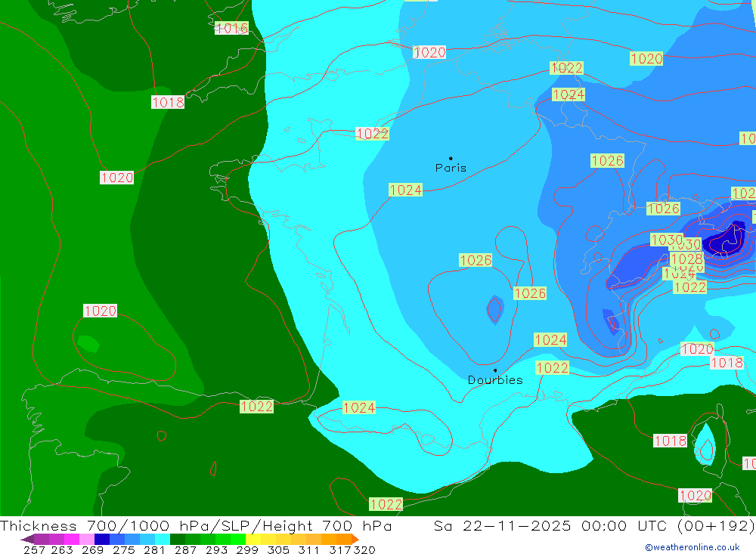Click the first yellow legend swatch
This screenshot has height=554, width=756.
[x=253, y=539]
